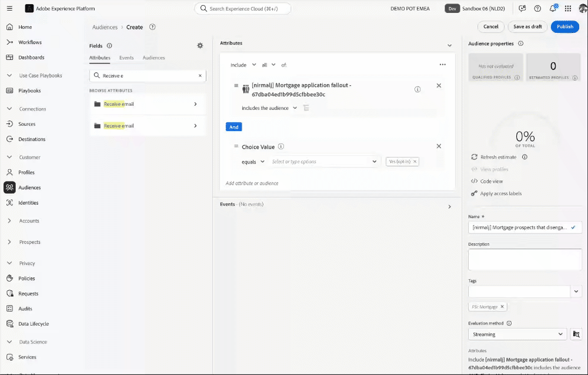Click Save as draft
The width and height of the screenshot is (588, 375).
[x=527, y=26]
